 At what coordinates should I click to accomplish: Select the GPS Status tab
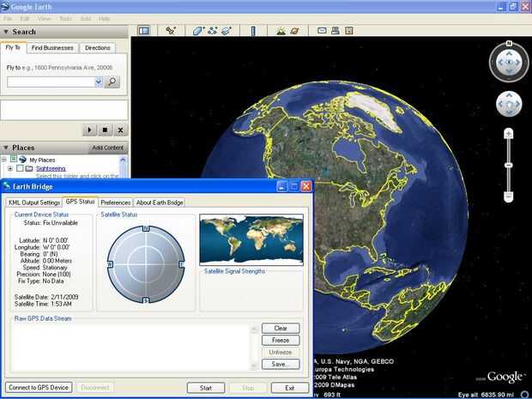81,202
